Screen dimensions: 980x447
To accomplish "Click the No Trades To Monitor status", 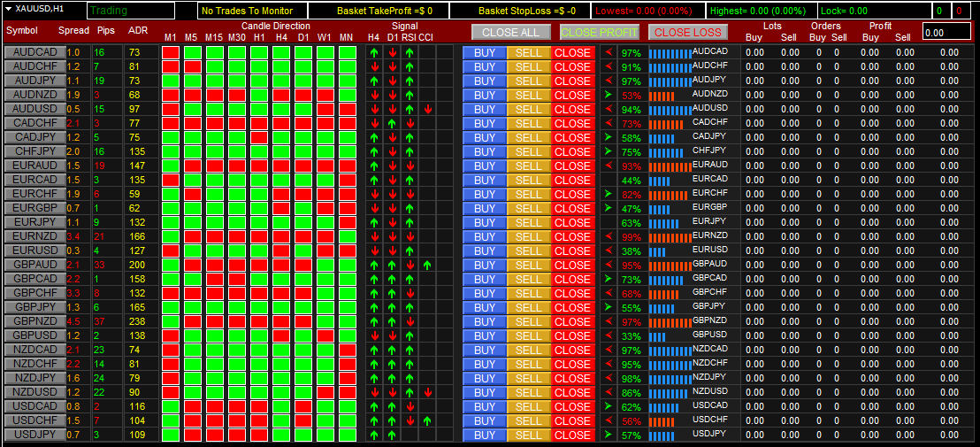I will [x=247, y=12].
